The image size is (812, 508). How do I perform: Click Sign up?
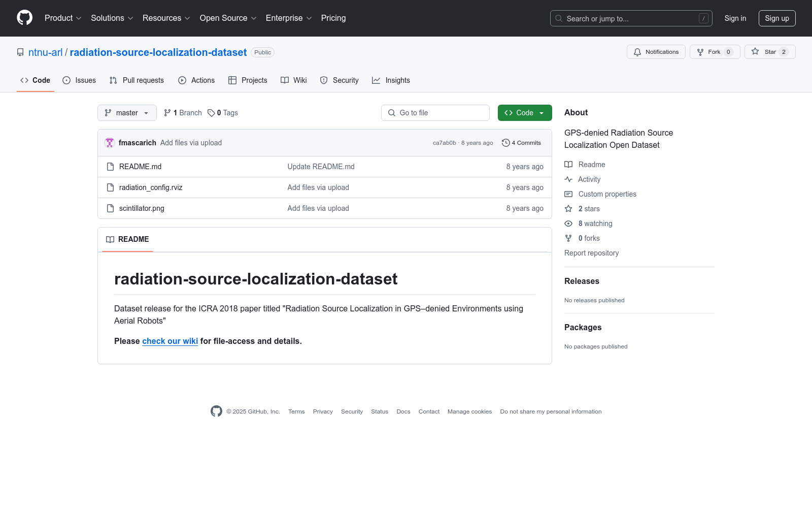coord(776,18)
